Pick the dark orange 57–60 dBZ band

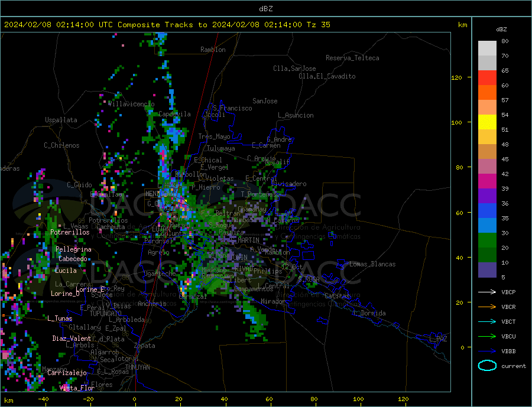(487, 93)
